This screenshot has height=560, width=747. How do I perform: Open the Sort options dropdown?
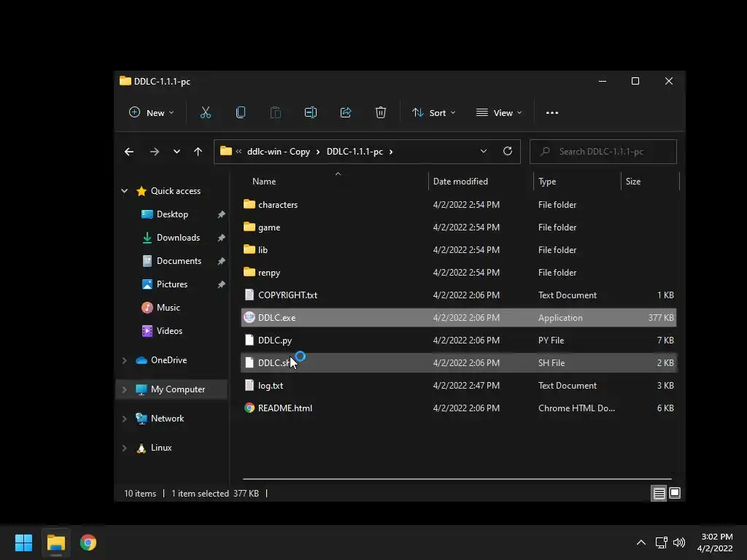coord(434,113)
